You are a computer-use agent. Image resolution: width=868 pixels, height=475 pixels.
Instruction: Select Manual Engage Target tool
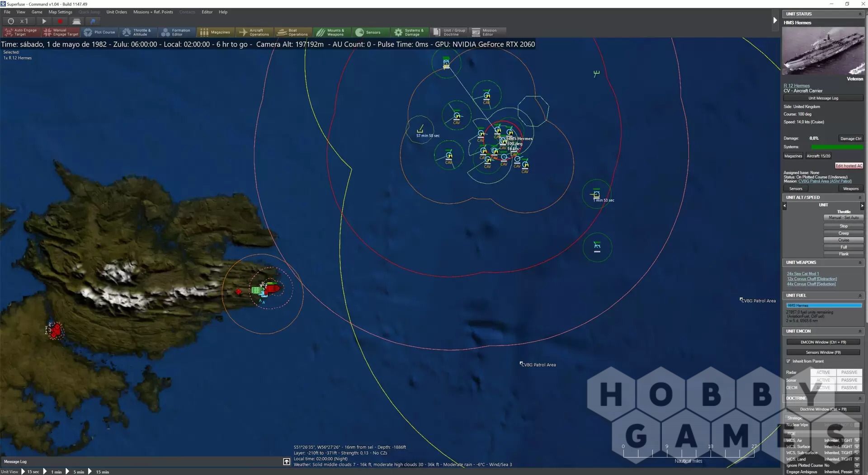[x=61, y=32]
